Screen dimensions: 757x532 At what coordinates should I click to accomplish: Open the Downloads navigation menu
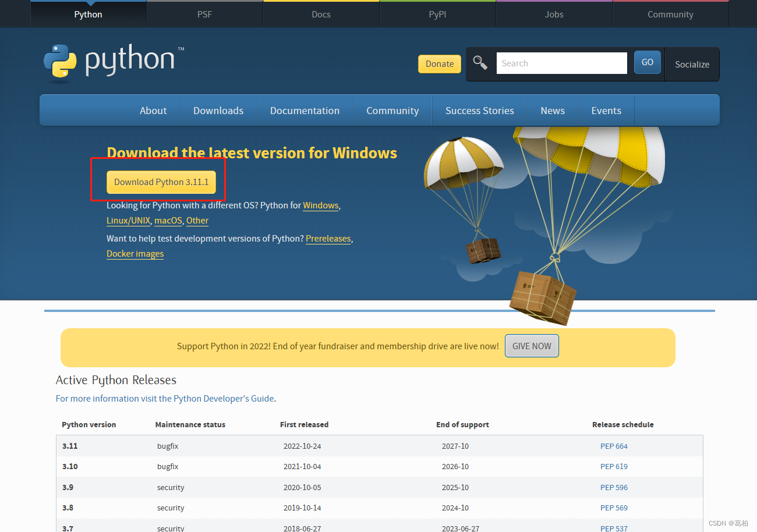(x=218, y=111)
